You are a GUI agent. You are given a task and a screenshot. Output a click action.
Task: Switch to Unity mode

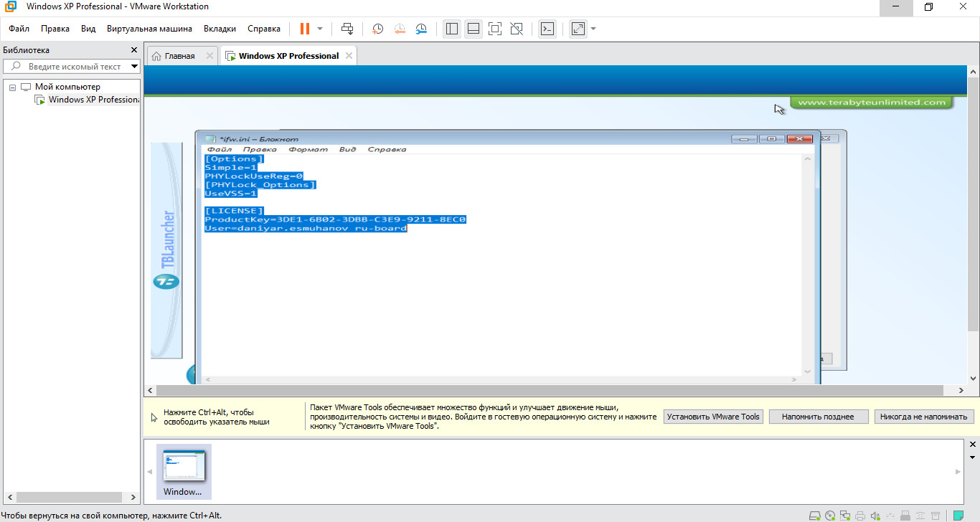coord(516,29)
